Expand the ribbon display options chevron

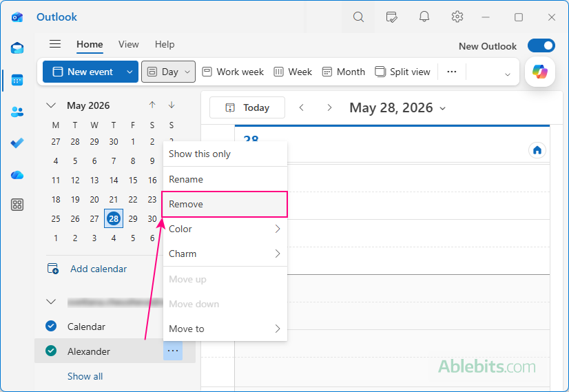[508, 74]
